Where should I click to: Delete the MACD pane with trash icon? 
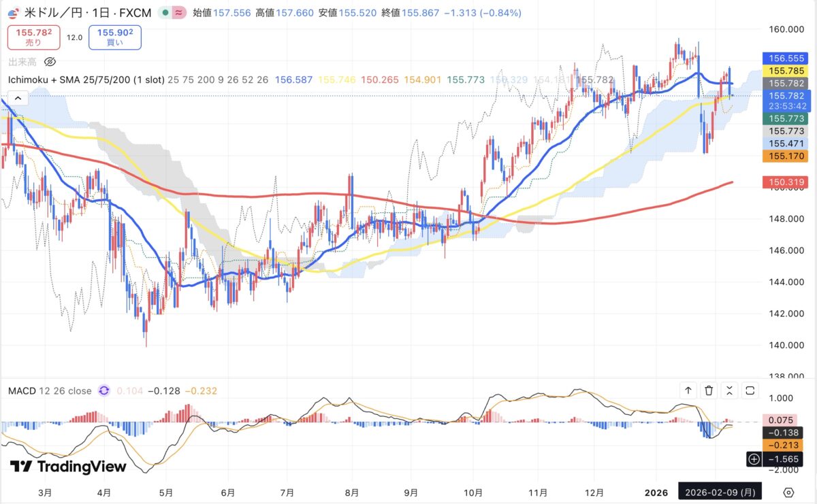[709, 390]
